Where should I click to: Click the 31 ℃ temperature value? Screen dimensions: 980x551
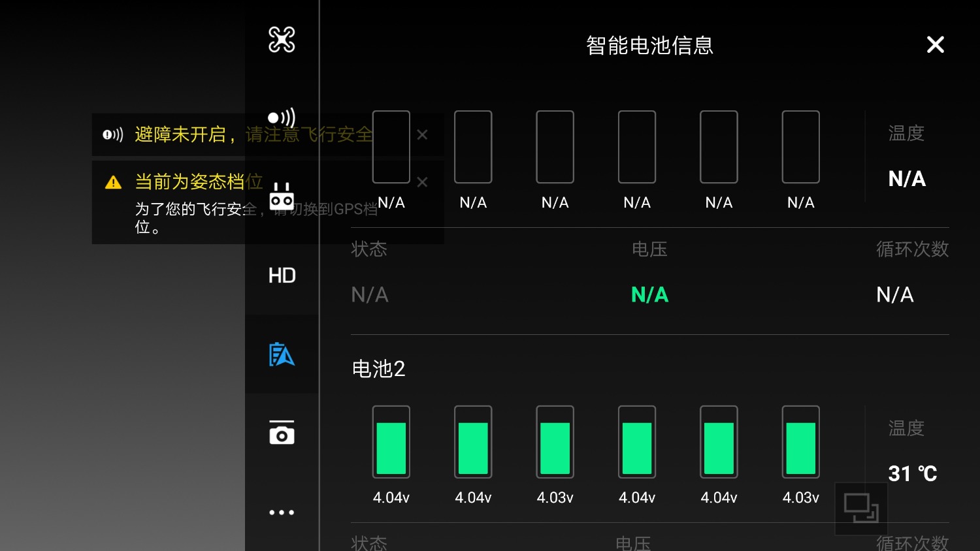(x=913, y=473)
